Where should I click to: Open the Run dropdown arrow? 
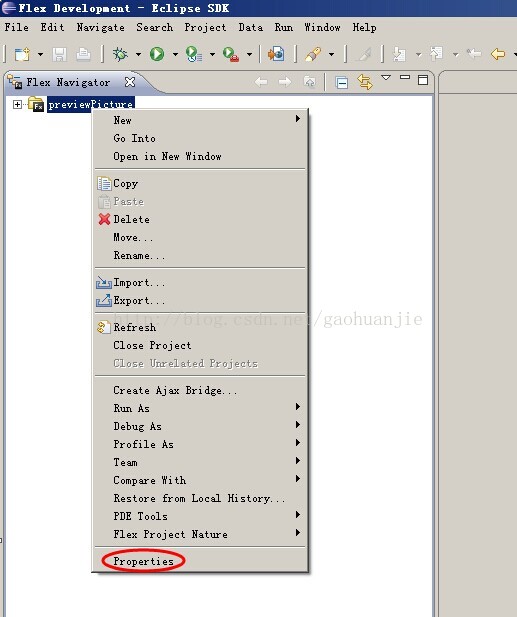tap(175, 54)
